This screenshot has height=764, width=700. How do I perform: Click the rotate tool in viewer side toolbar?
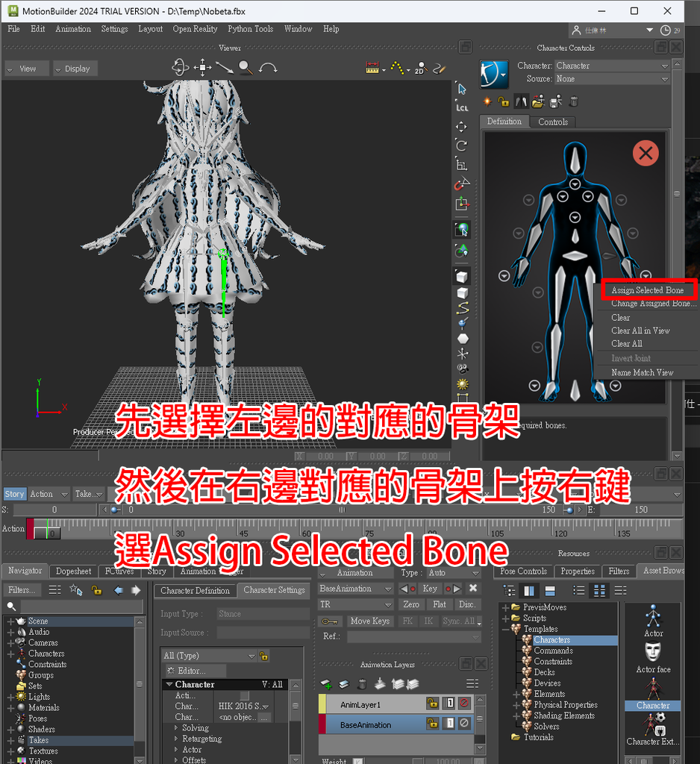(462, 145)
